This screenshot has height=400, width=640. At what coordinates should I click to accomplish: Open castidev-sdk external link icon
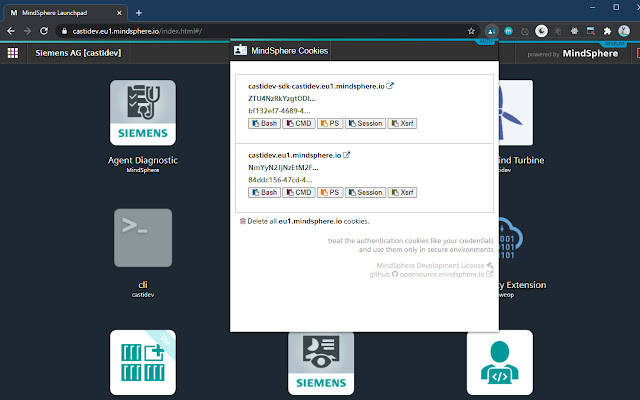(x=390, y=86)
